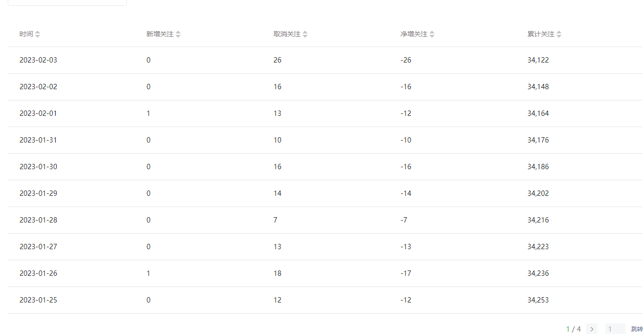Click net change -17 cell

(x=406, y=273)
